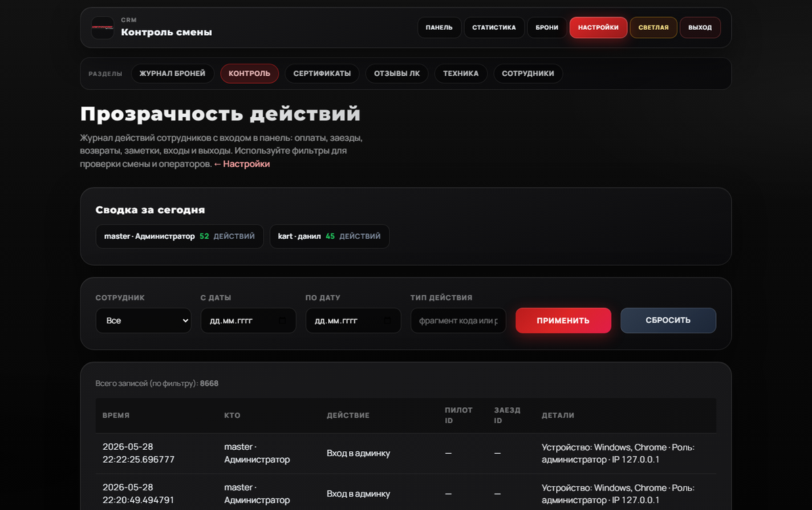Toggle the Светлая theme button
Viewport: 812px width, 510px height.
[654, 28]
